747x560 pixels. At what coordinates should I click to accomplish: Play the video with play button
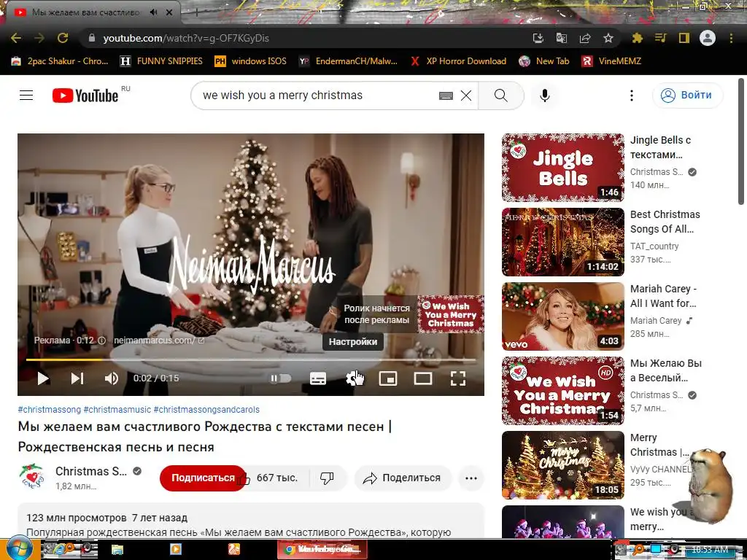[43, 378]
